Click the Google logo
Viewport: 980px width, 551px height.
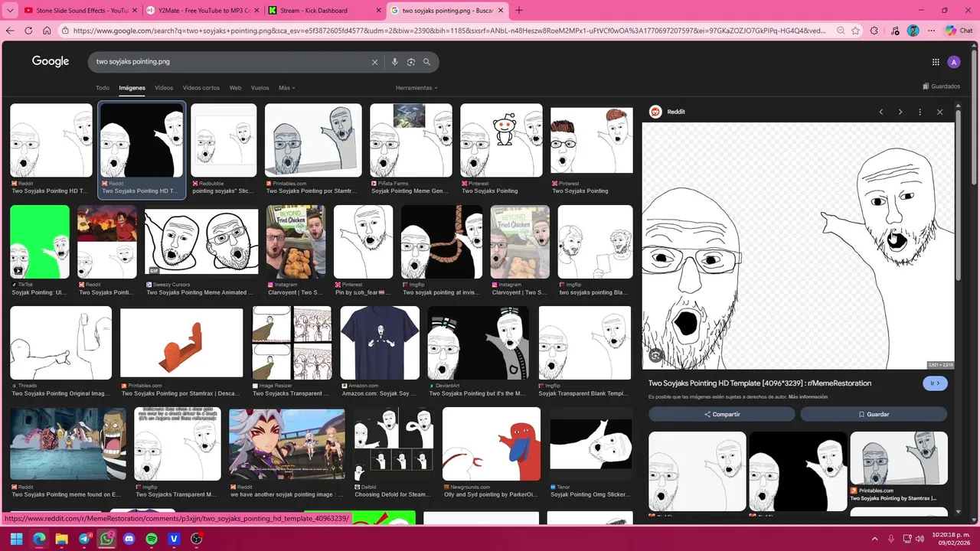(x=51, y=62)
